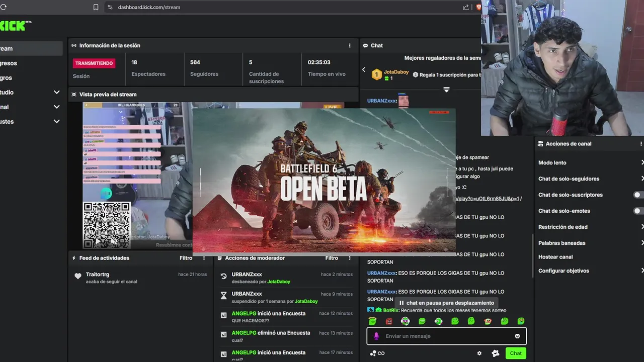This screenshot has width=644, height=362.
Task: Open kebab menu of Feed de actividades
Action: pyautogui.click(x=204, y=258)
